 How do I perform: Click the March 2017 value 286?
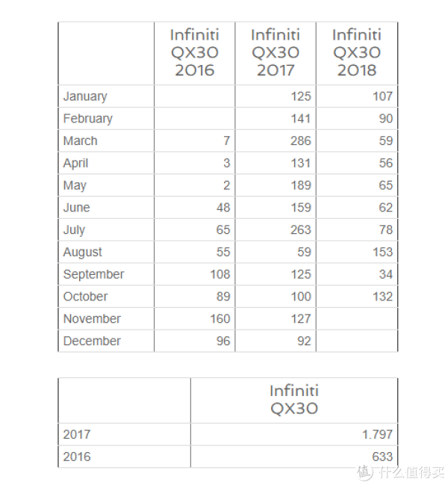[x=301, y=140]
